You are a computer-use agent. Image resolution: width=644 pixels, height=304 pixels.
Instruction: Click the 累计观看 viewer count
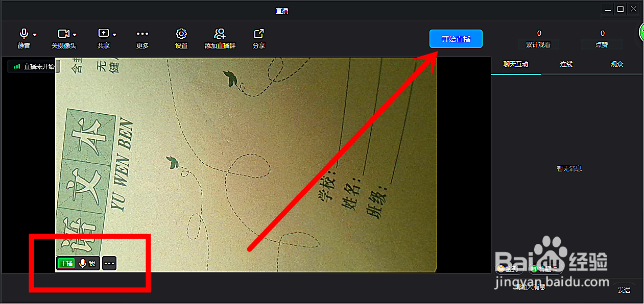538,39
